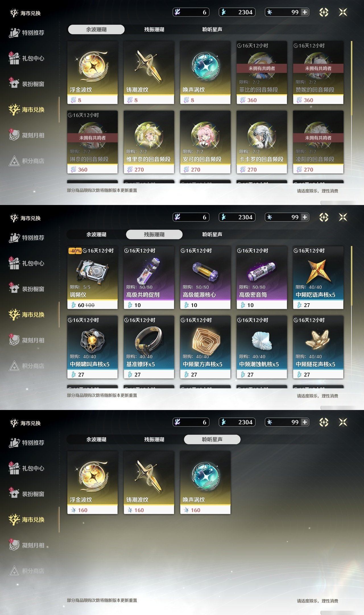Choose 卡卡罗的回音频段 character card
The image size is (364, 615).
(262, 142)
